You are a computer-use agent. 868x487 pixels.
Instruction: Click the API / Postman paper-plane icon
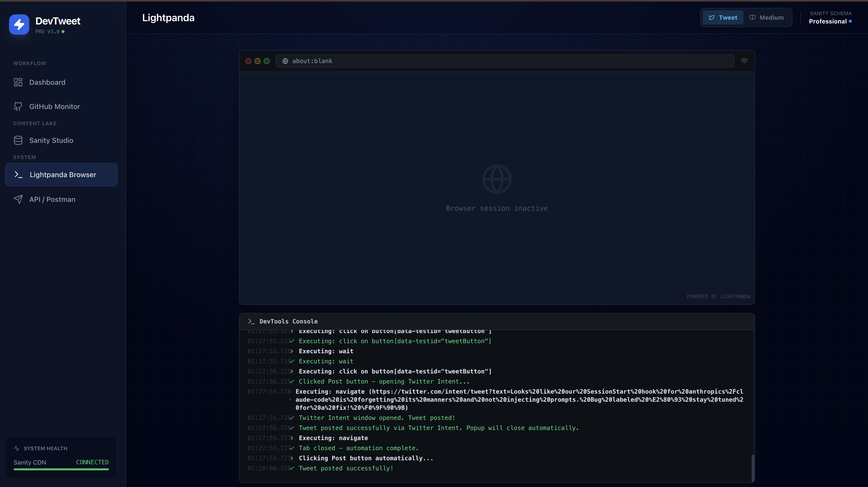18,199
